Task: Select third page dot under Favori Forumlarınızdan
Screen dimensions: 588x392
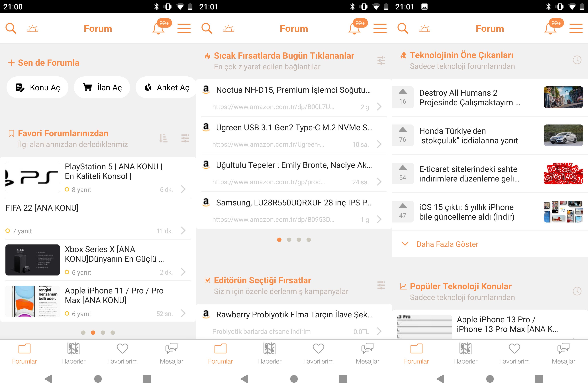Action: coord(103,332)
